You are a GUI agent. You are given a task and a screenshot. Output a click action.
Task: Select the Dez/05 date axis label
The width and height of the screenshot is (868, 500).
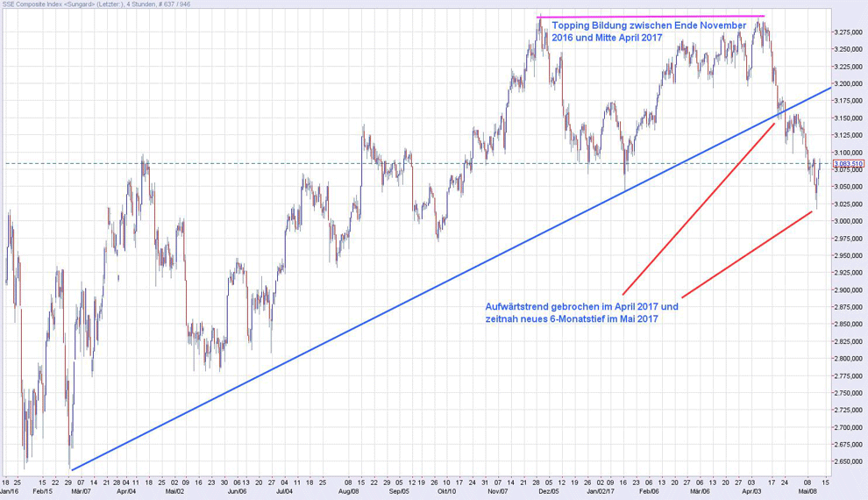click(x=549, y=492)
